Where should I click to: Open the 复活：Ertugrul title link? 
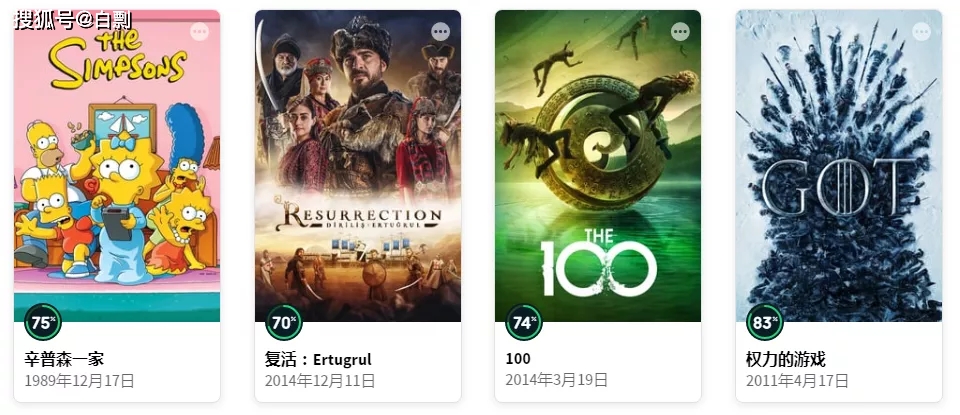click(x=318, y=359)
